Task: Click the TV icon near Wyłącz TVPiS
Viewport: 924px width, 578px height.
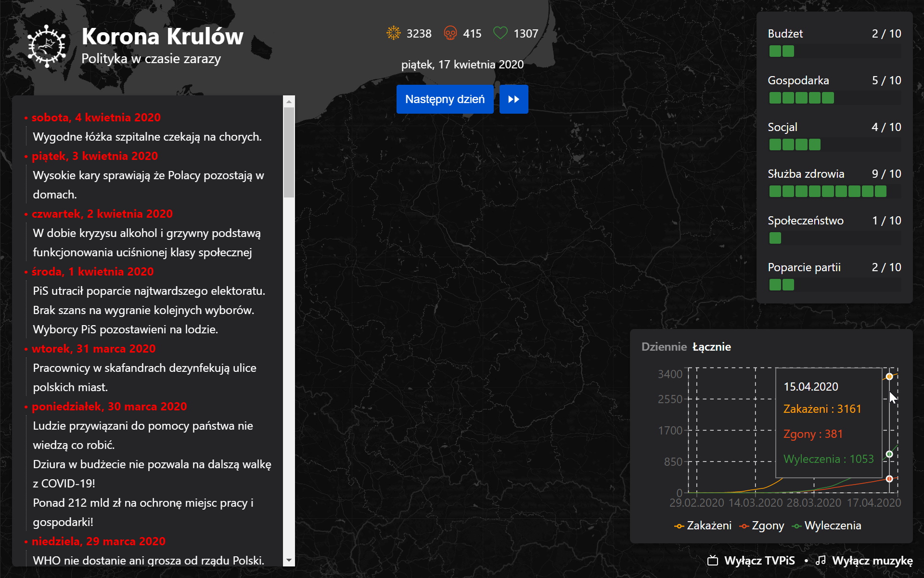Action: click(713, 561)
